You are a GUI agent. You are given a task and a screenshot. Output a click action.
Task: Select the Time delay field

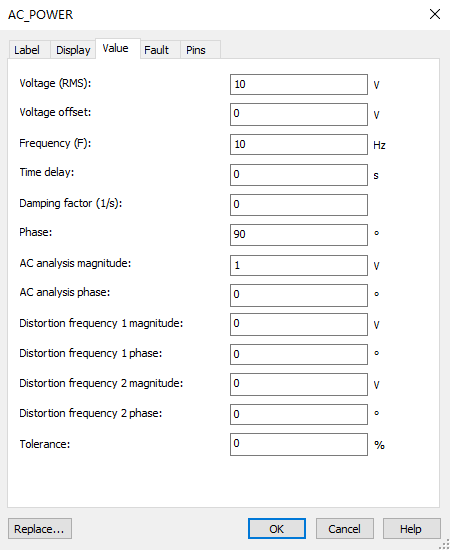(299, 175)
